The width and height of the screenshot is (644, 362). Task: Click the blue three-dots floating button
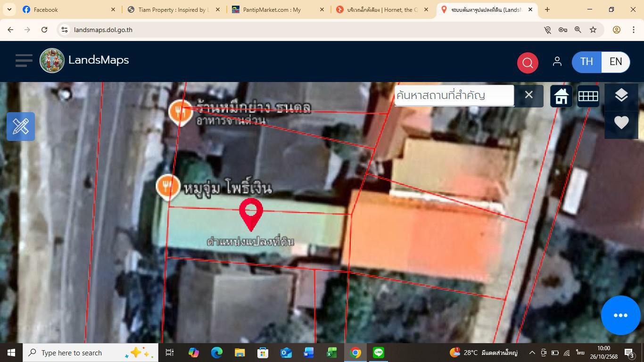(620, 315)
